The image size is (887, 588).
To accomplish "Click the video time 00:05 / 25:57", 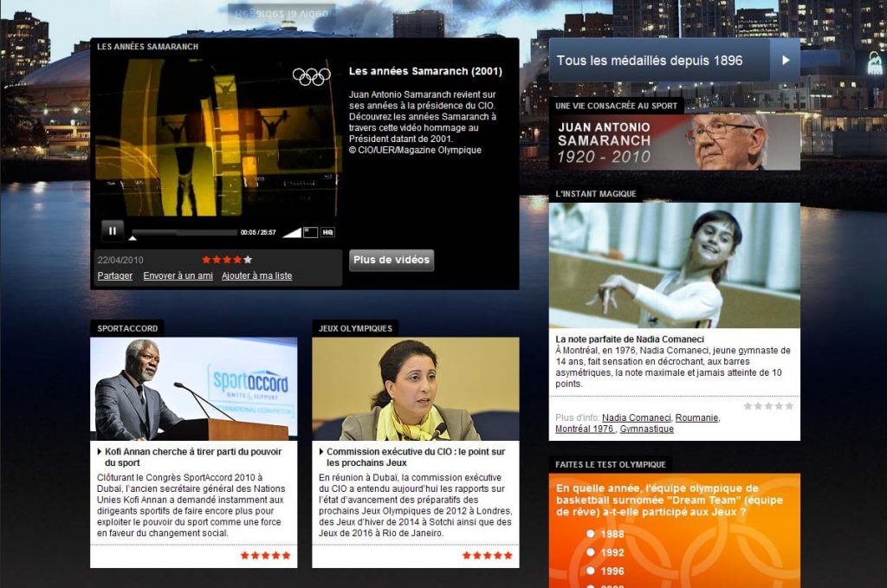I will click(258, 232).
